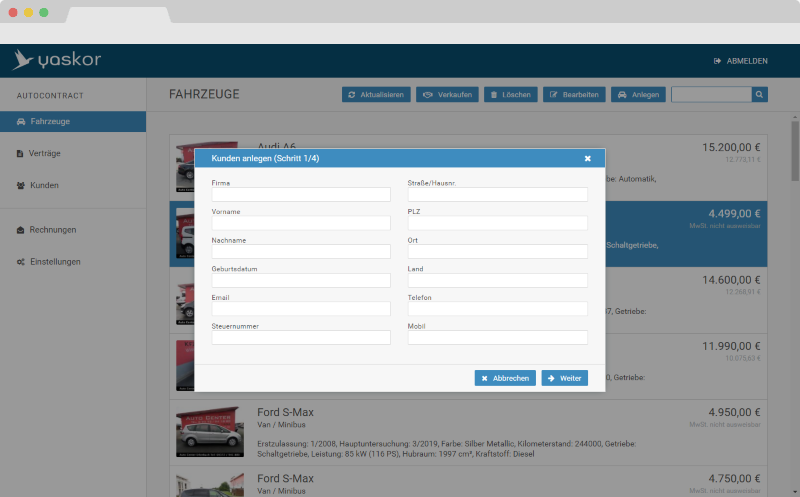The height and width of the screenshot is (497, 800).
Task: Close the Kunden anlegen dialog
Action: point(588,159)
